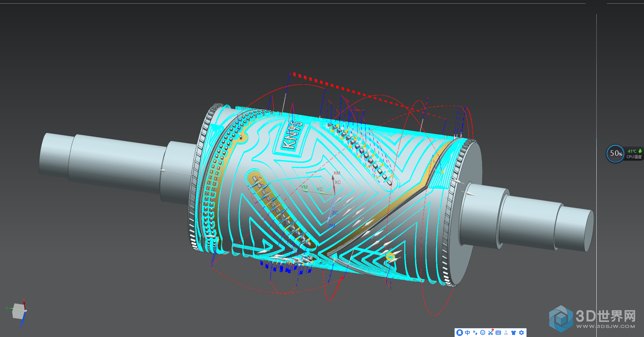Viewport: 644px width, 337px height.
Task: Click the 50% CPU usage widget
Action: (615, 154)
